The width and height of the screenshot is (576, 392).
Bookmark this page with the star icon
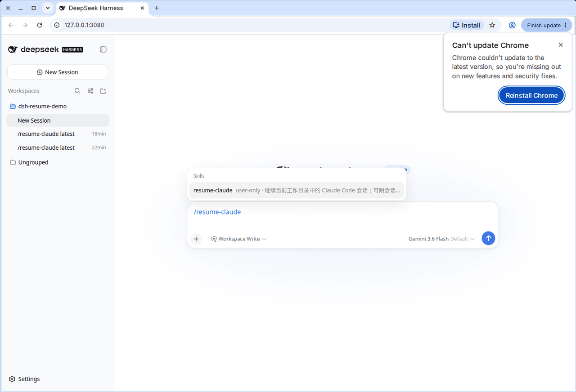point(492,25)
